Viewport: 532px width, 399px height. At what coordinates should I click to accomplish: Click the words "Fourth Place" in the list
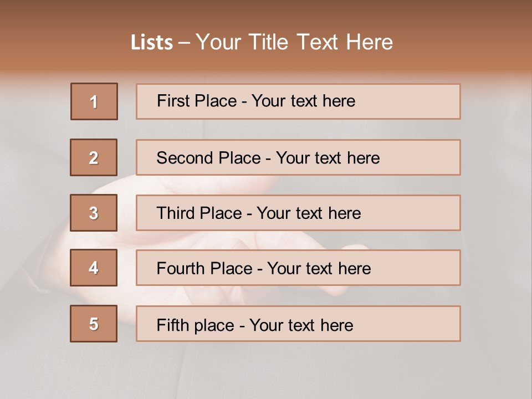coord(203,269)
